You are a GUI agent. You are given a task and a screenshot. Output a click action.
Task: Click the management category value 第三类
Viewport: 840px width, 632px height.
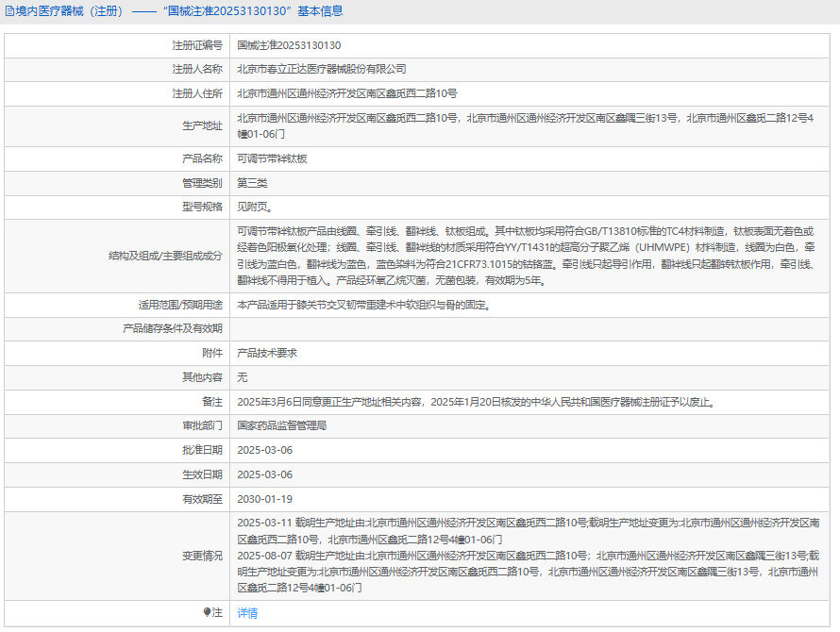pyautogui.click(x=252, y=183)
